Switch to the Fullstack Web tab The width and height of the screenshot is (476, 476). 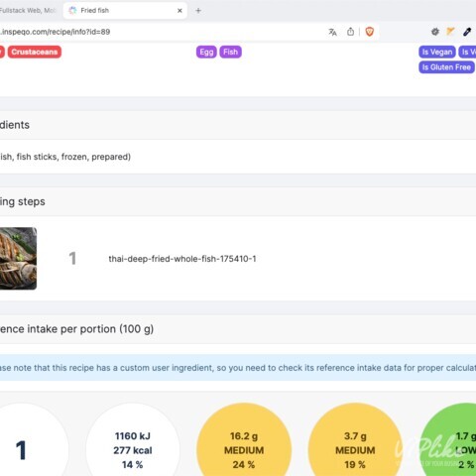tap(28, 11)
